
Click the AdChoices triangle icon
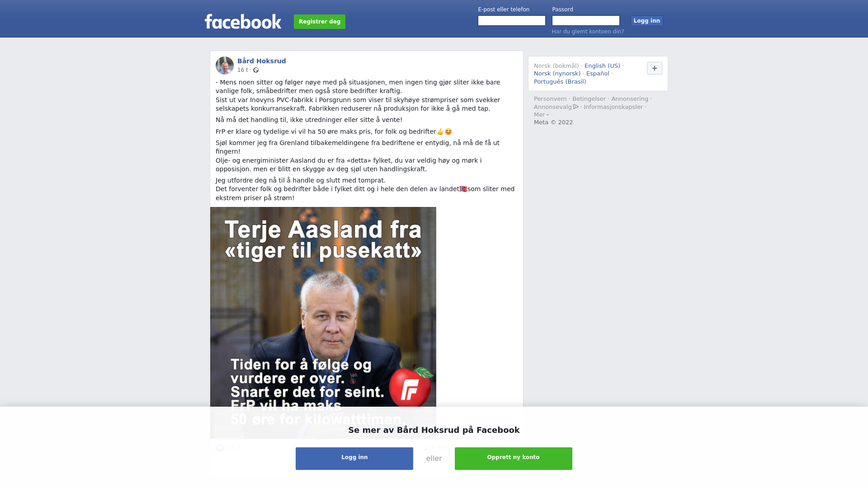click(576, 107)
